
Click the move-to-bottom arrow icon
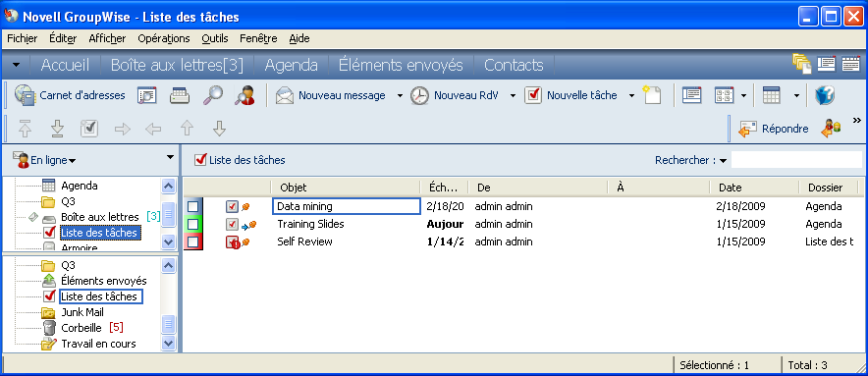58,129
